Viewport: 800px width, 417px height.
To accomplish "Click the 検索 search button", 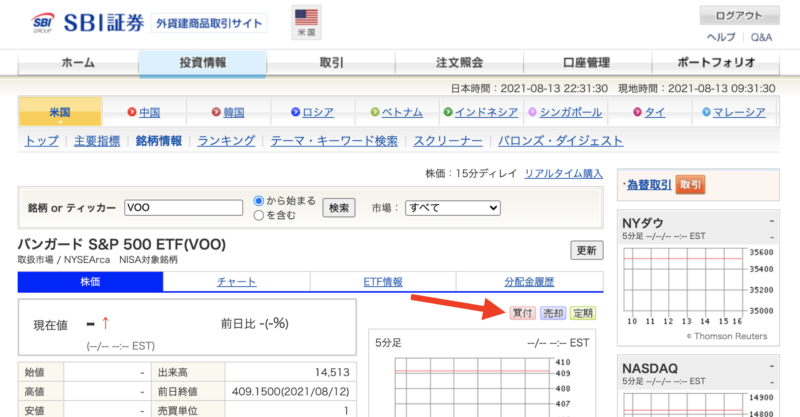I will click(339, 208).
